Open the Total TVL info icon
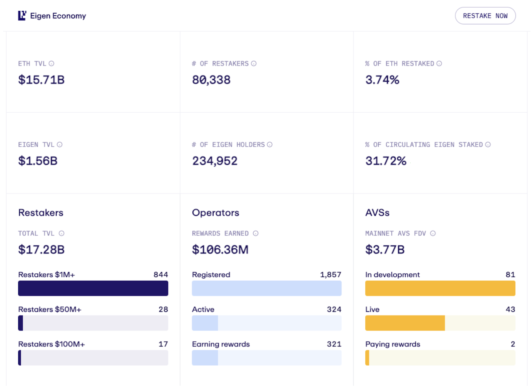Viewport: 532px width, 392px height. 62,233
